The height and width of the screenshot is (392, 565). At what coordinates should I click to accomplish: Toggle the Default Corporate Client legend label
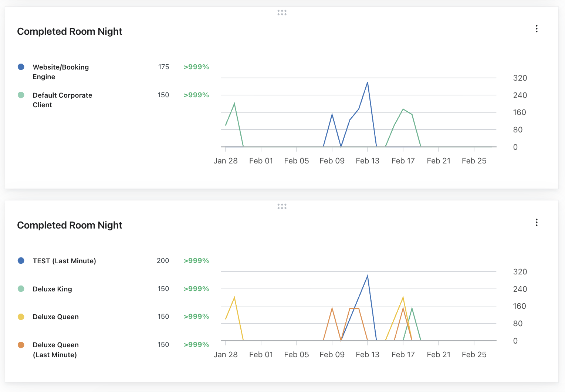(62, 100)
